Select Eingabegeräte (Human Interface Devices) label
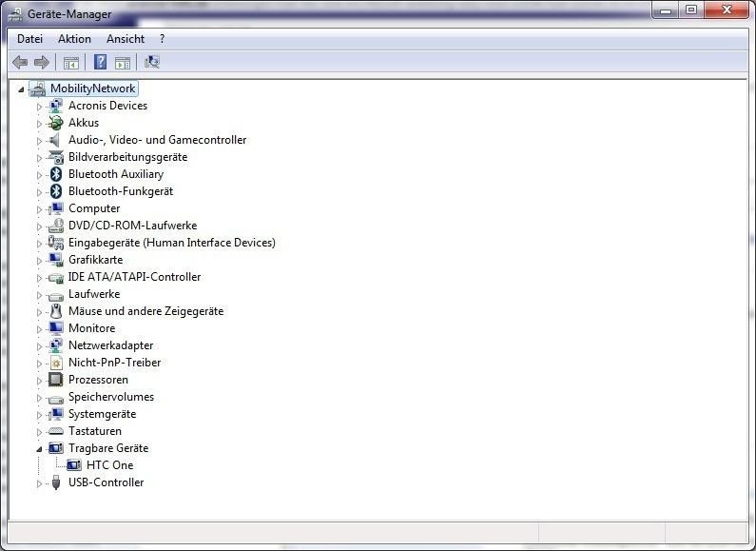This screenshot has height=551, width=756. pyautogui.click(x=171, y=243)
